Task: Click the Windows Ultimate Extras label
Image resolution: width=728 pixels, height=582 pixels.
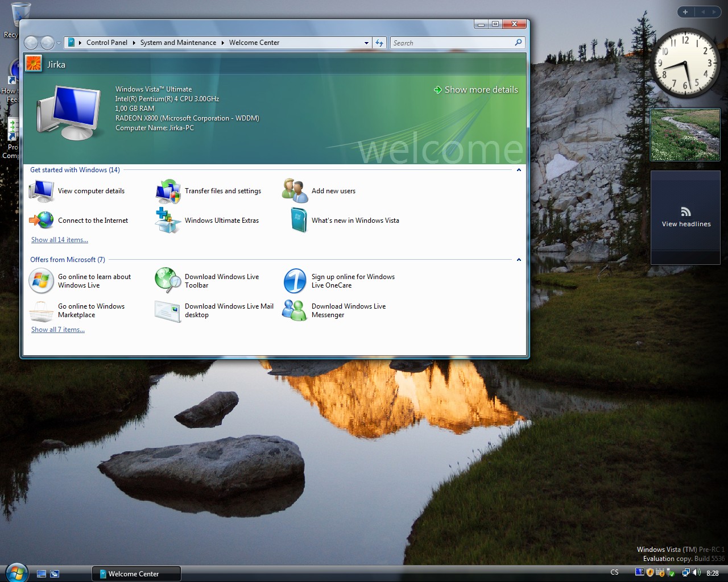Action: [222, 221]
